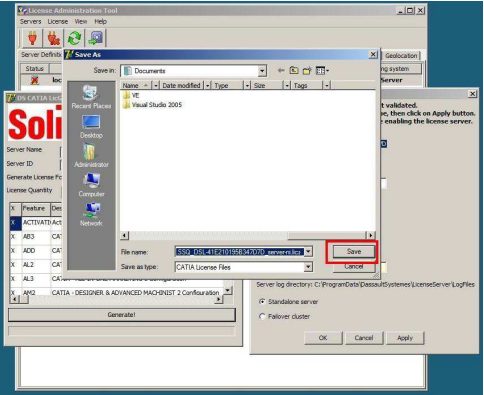Select the Failover cluster option
The width and height of the screenshot is (484, 395).
(262, 316)
